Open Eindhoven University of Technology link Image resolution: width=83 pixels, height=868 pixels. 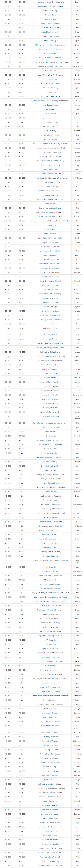coord(50,66)
